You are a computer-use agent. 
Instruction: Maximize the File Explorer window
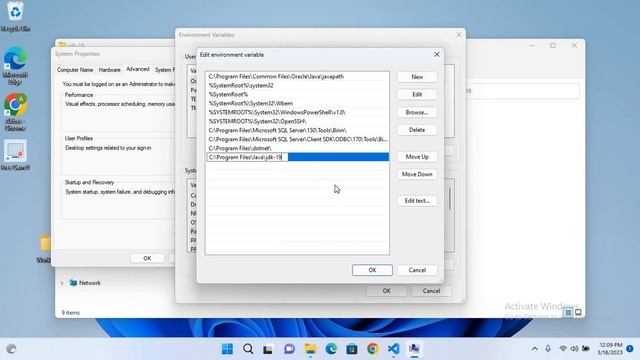[553, 46]
